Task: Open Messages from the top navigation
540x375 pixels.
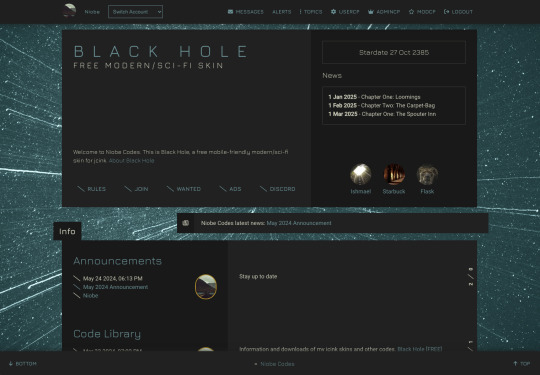Action: (x=249, y=12)
